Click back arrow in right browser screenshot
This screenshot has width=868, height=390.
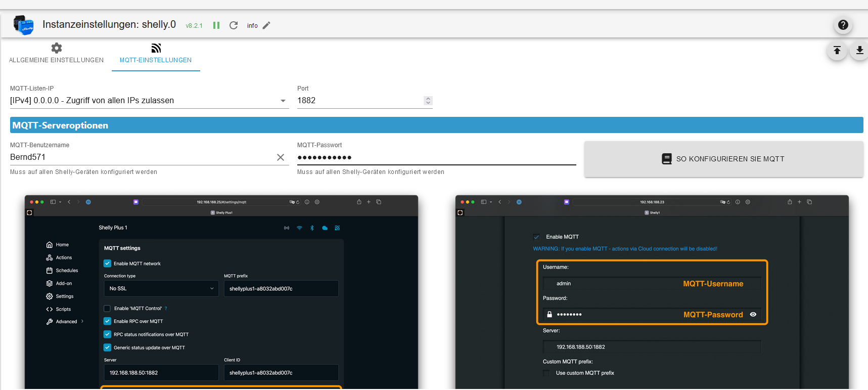tap(500, 202)
